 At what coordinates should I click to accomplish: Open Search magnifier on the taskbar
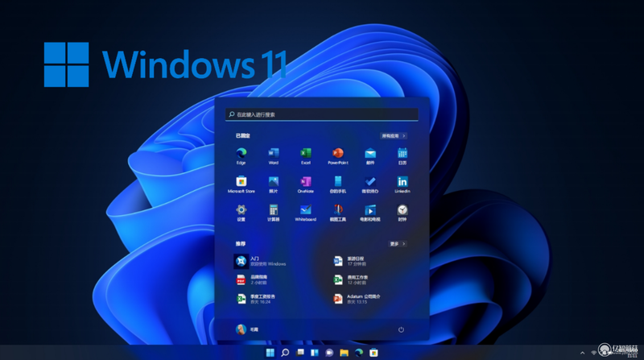coord(285,353)
